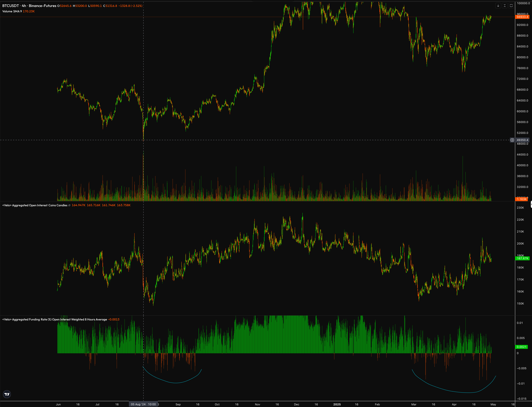The image size is (532, 407).
Task: Click the move pane down arrow icon
Action: pyautogui.click(x=498, y=6)
